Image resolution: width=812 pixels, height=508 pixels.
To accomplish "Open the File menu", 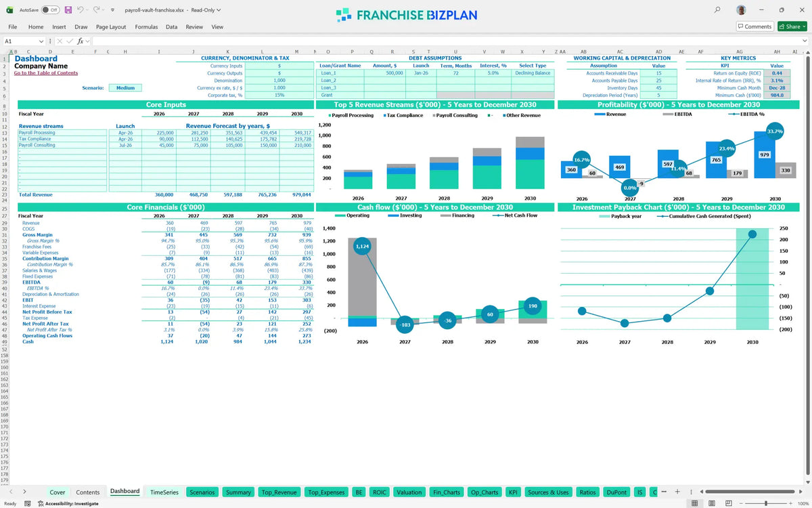I will (x=12, y=26).
